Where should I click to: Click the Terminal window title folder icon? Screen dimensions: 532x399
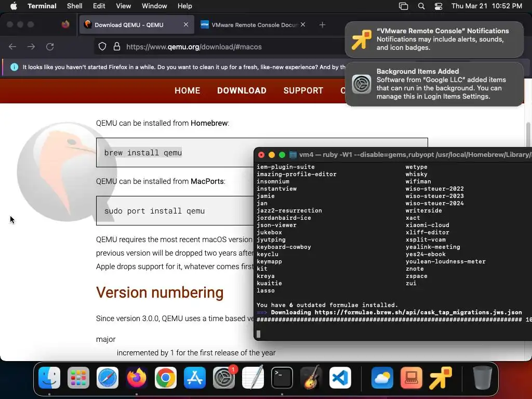tap(293, 155)
